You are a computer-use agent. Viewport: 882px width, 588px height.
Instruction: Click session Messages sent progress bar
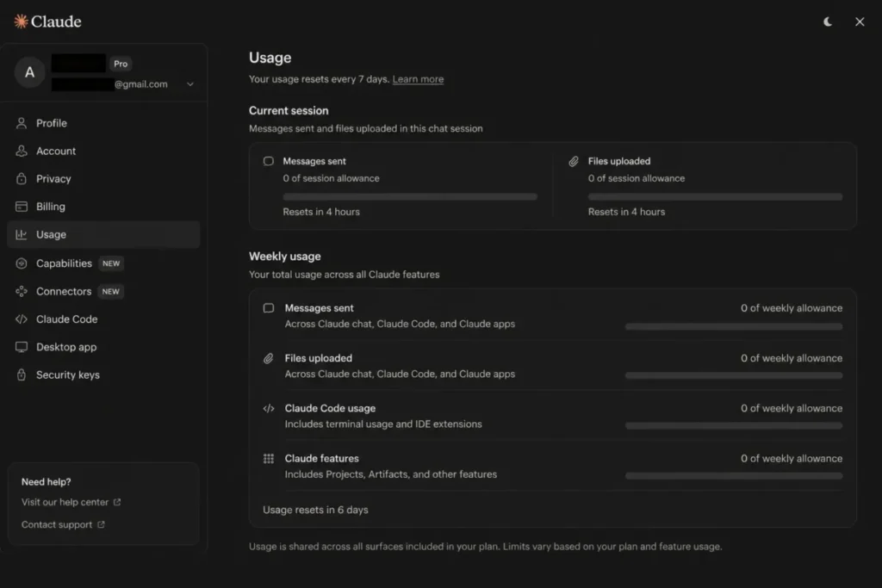410,197
